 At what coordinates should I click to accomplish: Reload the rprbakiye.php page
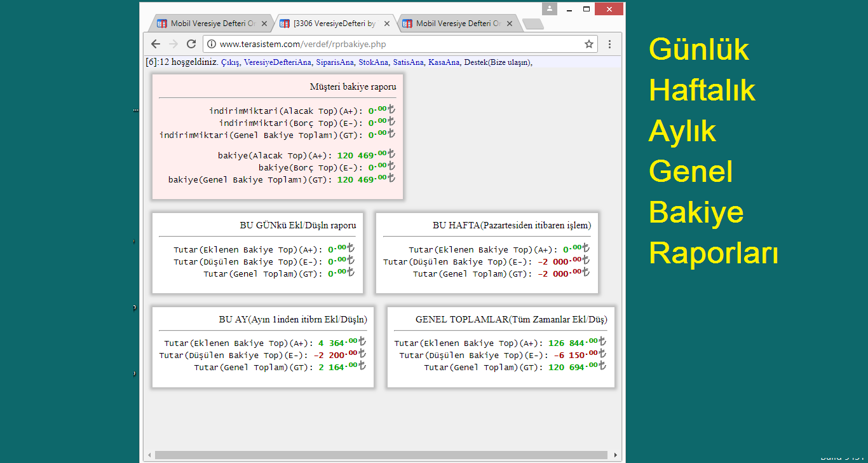click(x=191, y=44)
